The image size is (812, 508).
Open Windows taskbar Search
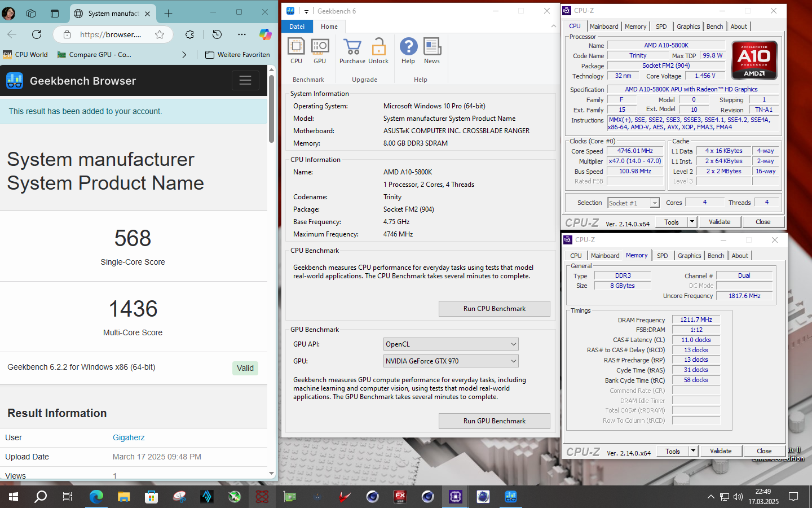pyautogui.click(x=41, y=497)
